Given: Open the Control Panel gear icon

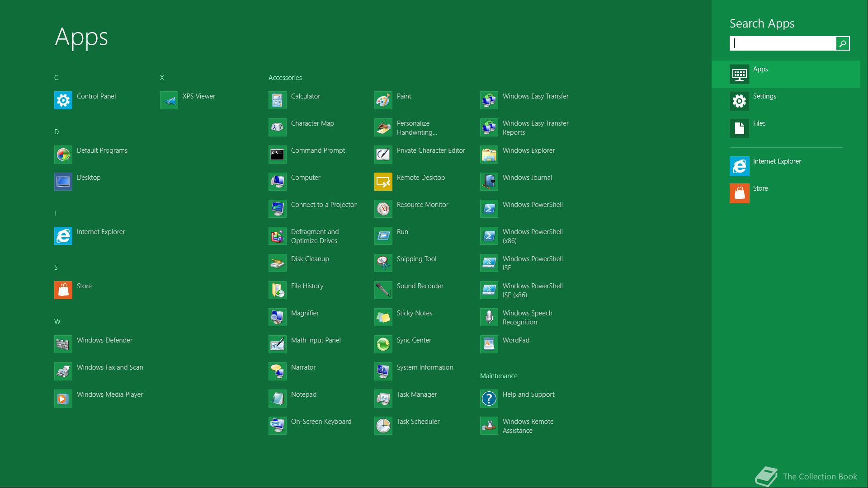Looking at the screenshot, I should point(63,100).
